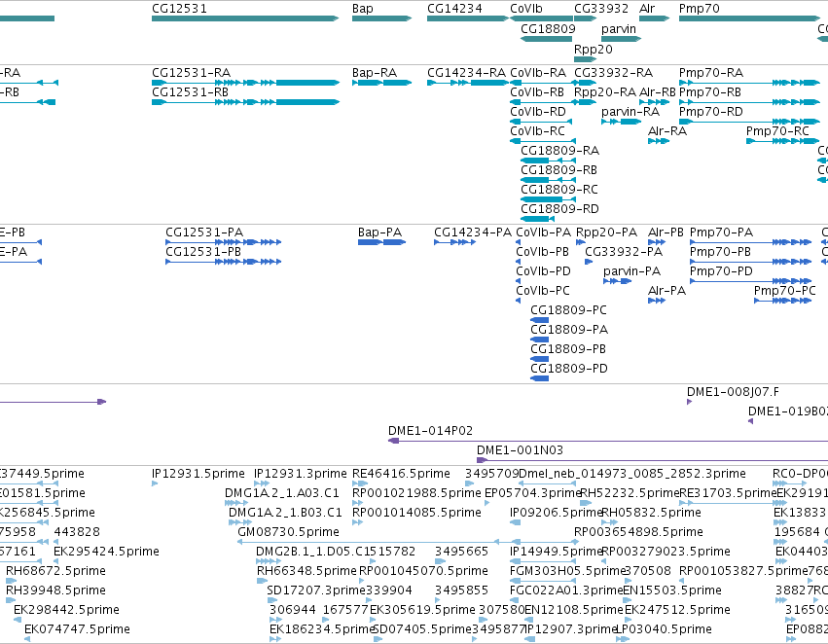The height and width of the screenshot is (644, 828).
Task: Click transcript Pmp70-RD
Action: tap(710, 111)
